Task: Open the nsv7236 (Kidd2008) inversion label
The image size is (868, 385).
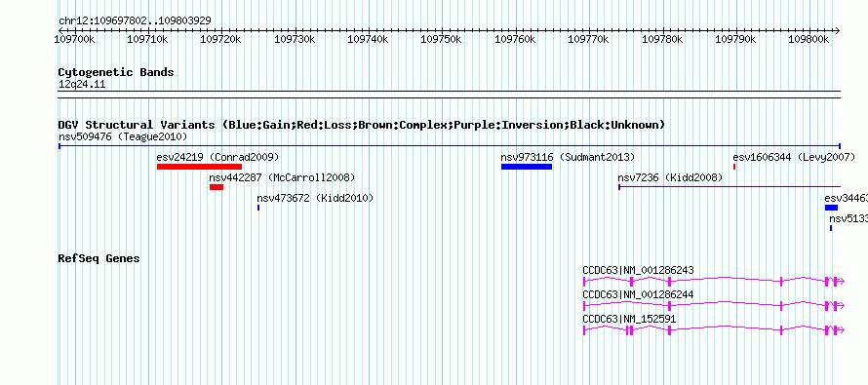Action: click(x=670, y=177)
